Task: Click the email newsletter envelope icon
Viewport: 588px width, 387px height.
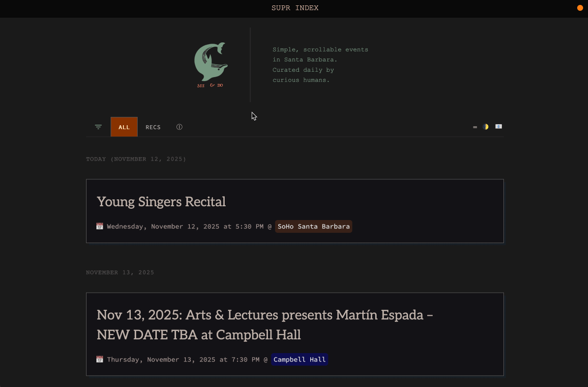Action: coord(499,127)
